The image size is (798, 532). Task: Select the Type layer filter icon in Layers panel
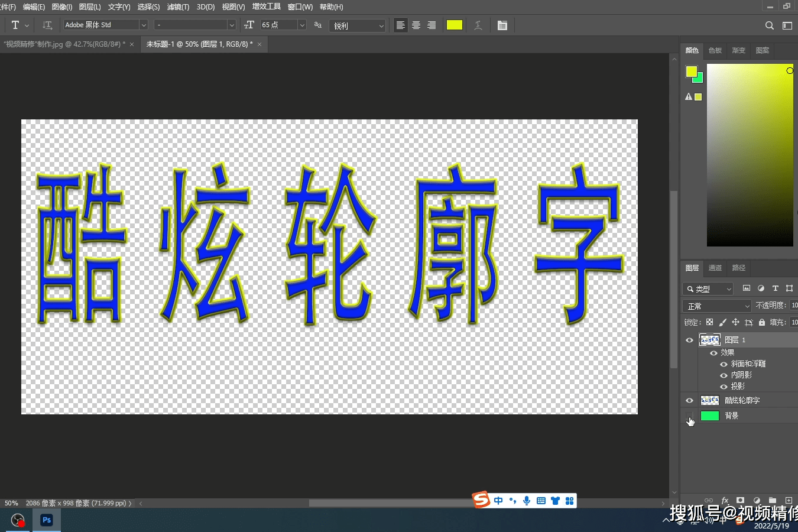click(x=776, y=288)
